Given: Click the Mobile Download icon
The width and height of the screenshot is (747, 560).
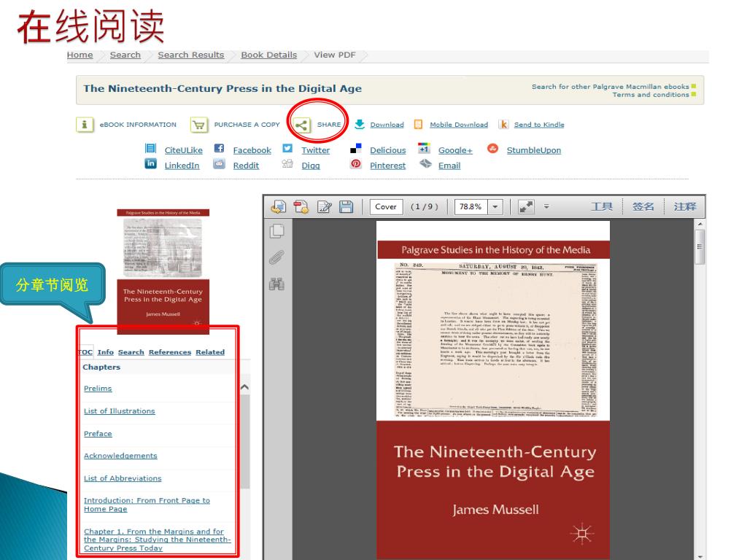Looking at the screenshot, I should (418, 124).
